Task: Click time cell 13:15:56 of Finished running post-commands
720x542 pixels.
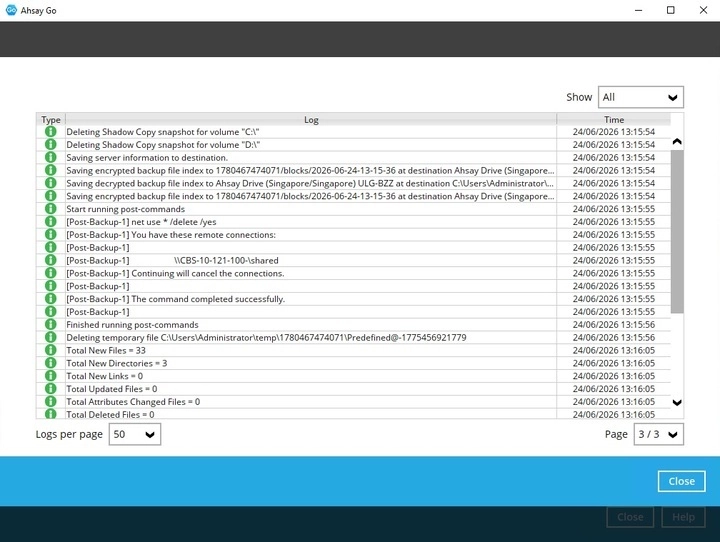Action: (613, 325)
